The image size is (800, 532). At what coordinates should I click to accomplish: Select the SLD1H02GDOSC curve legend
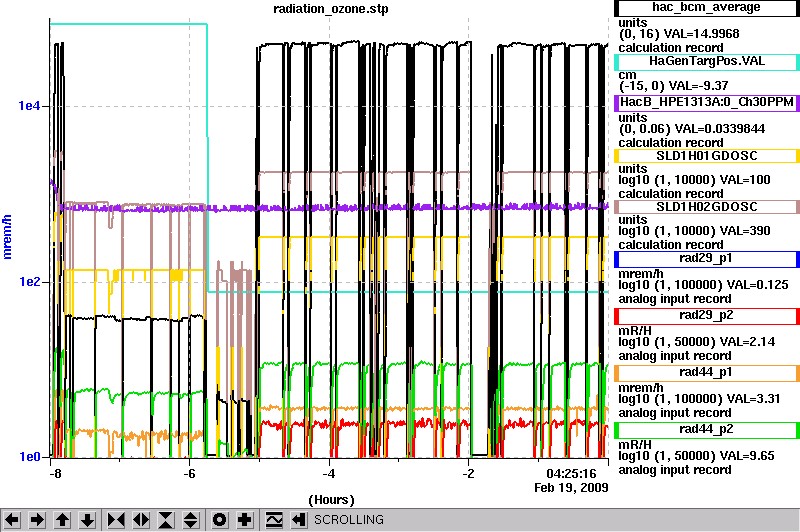coord(707,207)
